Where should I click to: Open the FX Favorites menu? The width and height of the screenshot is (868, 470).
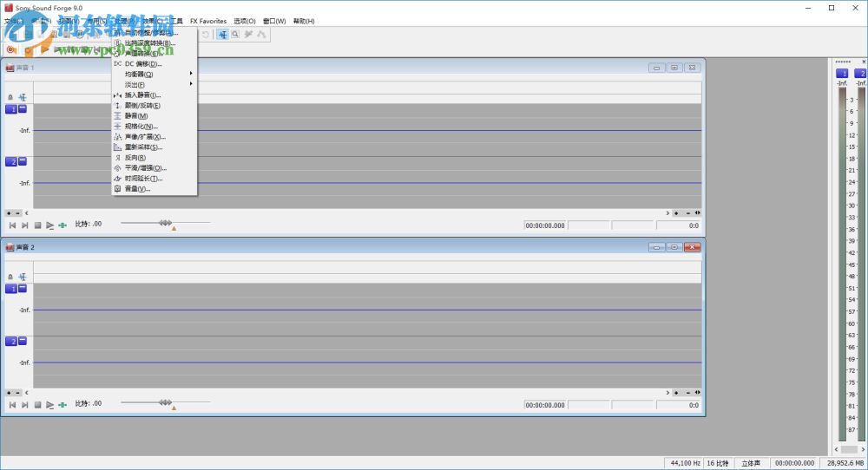pyautogui.click(x=208, y=21)
